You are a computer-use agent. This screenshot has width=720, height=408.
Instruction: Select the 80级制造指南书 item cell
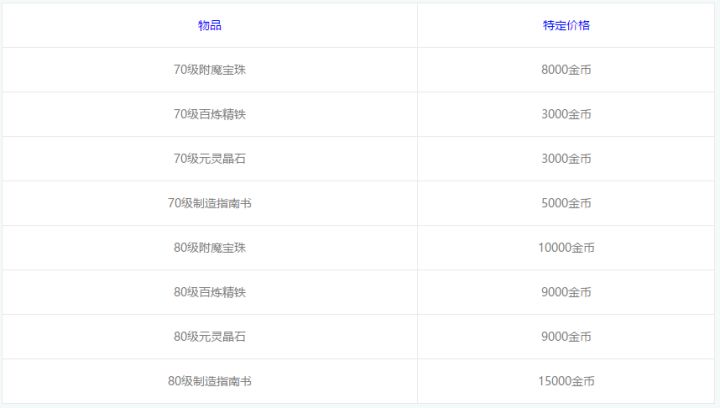pos(210,381)
